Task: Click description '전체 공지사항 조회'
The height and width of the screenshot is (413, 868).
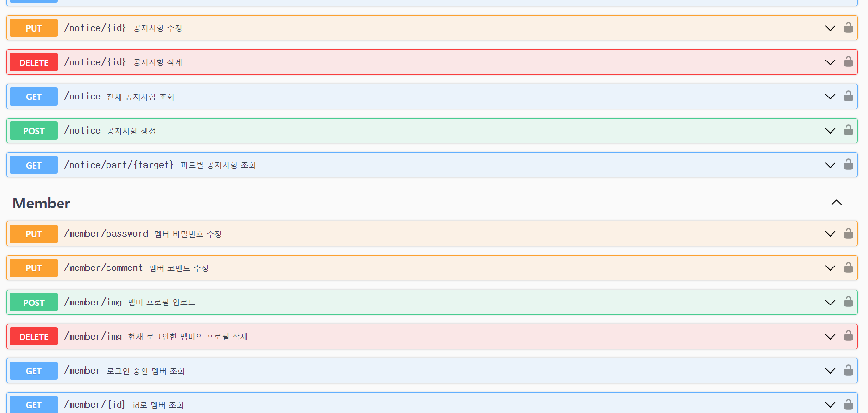Action: pyautogui.click(x=141, y=97)
